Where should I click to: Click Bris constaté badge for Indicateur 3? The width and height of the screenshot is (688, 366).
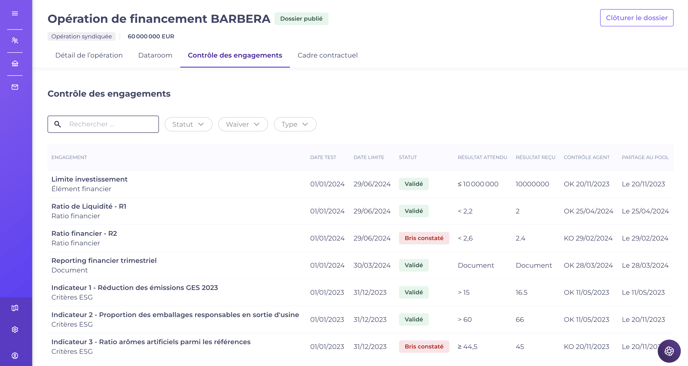point(424,347)
